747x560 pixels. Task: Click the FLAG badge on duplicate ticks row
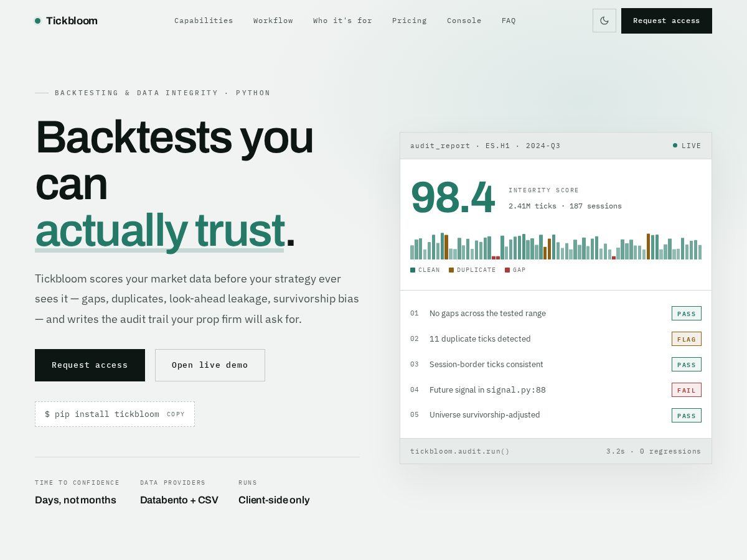687,339
